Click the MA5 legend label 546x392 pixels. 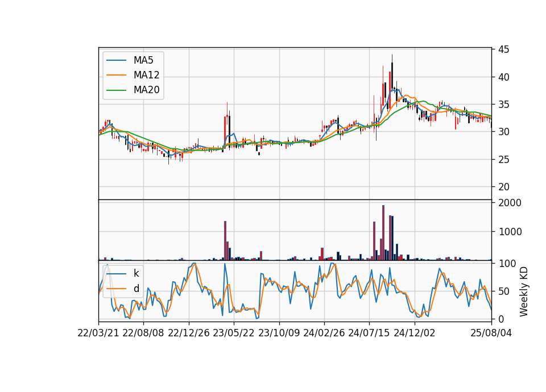tap(143, 60)
